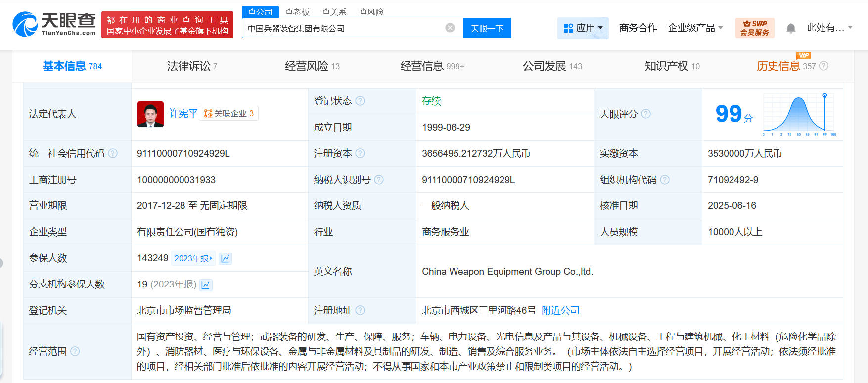Screen dimensions: 868x383
Task: Click help icon next to registered address
Action: (x=360, y=310)
